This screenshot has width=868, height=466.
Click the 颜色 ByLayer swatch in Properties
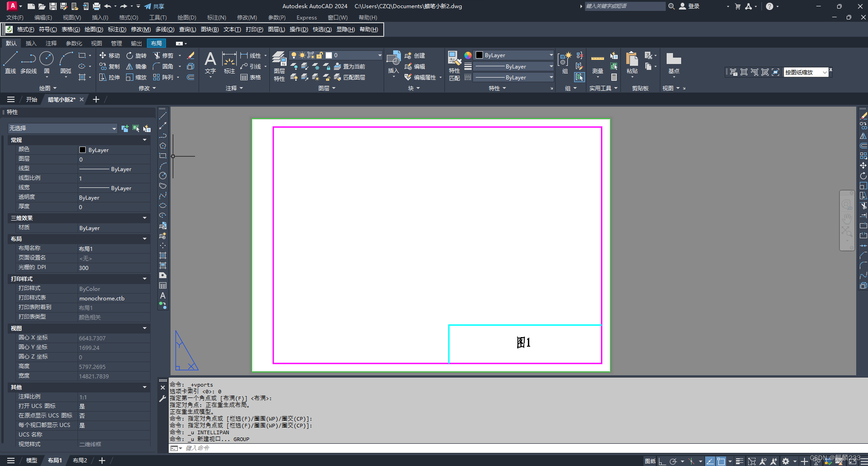(x=82, y=150)
